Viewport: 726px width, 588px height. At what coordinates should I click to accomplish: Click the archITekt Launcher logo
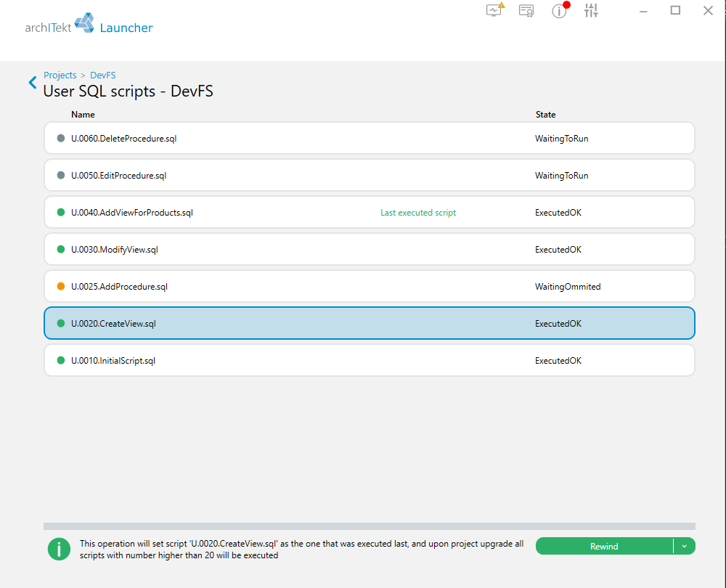click(89, 24)
